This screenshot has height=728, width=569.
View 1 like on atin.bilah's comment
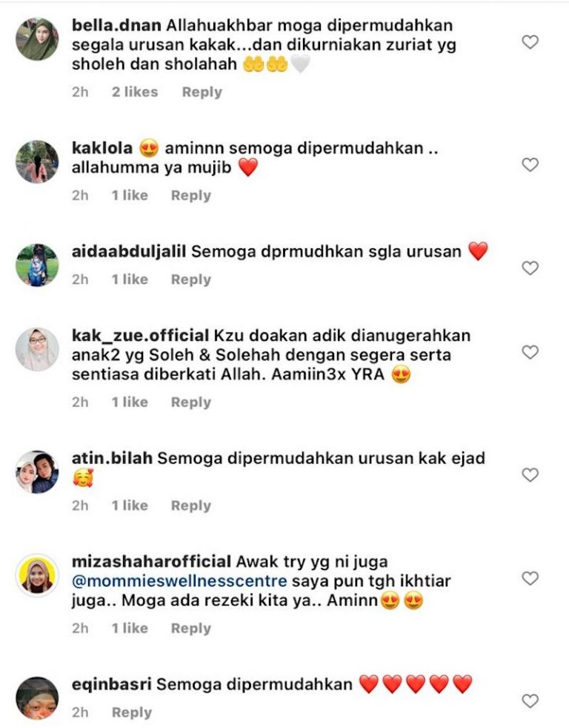pos(130,505)
